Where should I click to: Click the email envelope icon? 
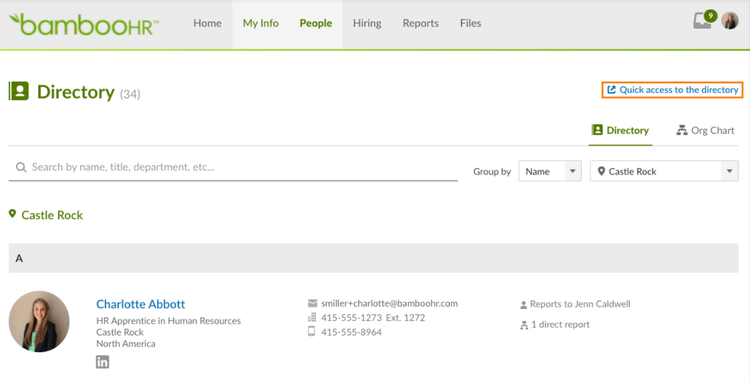[x=312, y=304]
